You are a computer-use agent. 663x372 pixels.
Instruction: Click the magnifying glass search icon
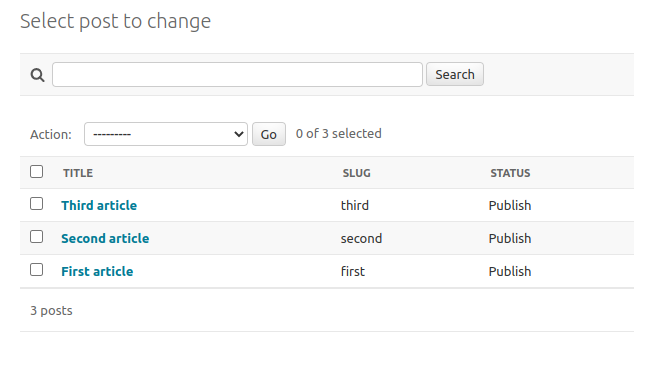click(37, 75)
